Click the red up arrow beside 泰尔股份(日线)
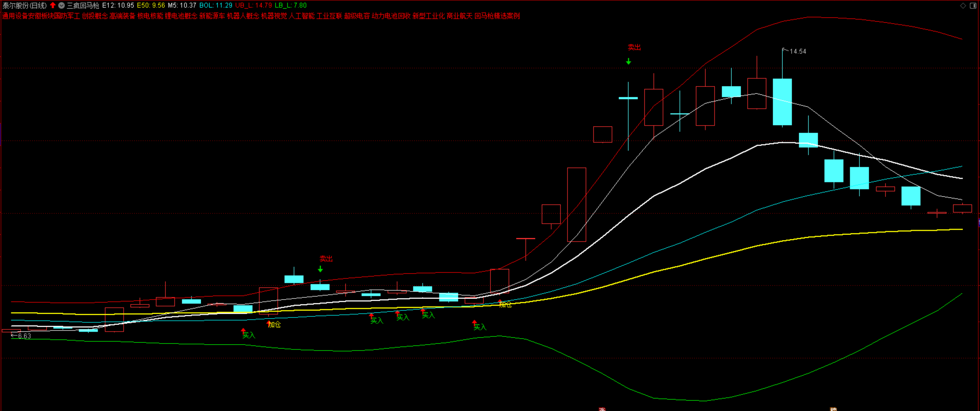This screenshot has width=980, height=411. (x=53, y=5)
